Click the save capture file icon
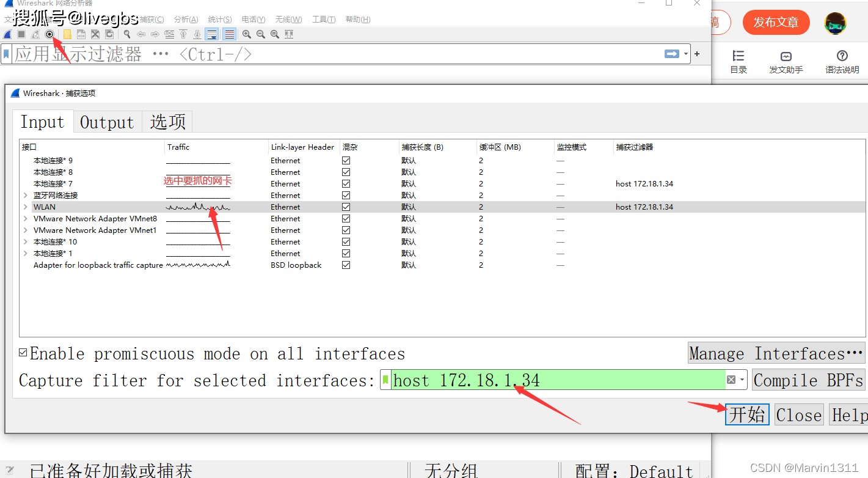 pyautogui.click(x=81, y=34)
